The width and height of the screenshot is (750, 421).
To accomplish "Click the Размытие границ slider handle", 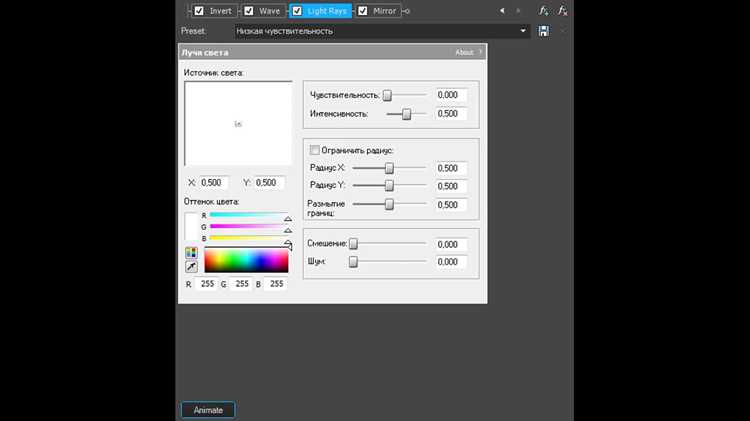I will (x=389, y=204).
